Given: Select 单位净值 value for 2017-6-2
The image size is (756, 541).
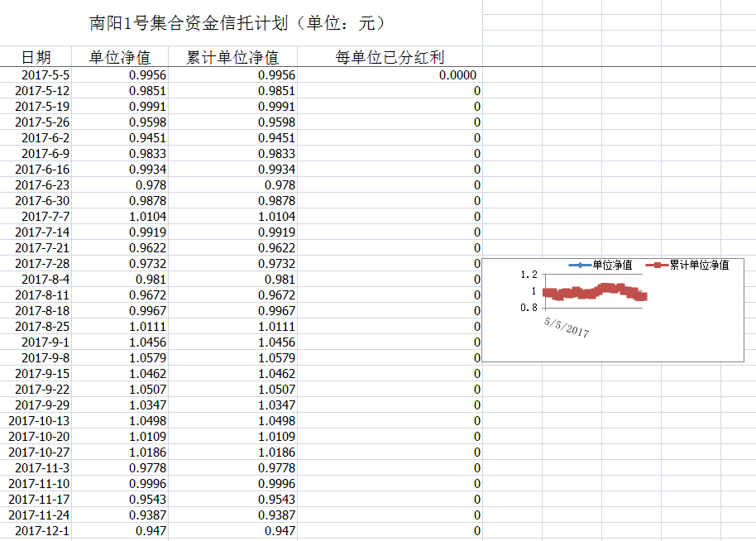Looking at the screenshot, I should click(147, 138).
